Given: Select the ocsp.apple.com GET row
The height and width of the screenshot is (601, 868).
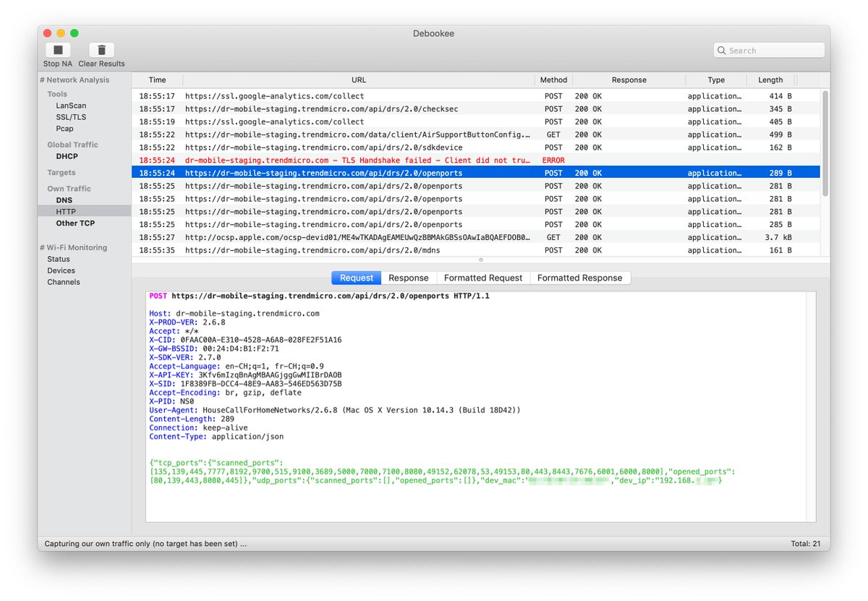Looking at the screenshot, I should (x=477, y=237).
